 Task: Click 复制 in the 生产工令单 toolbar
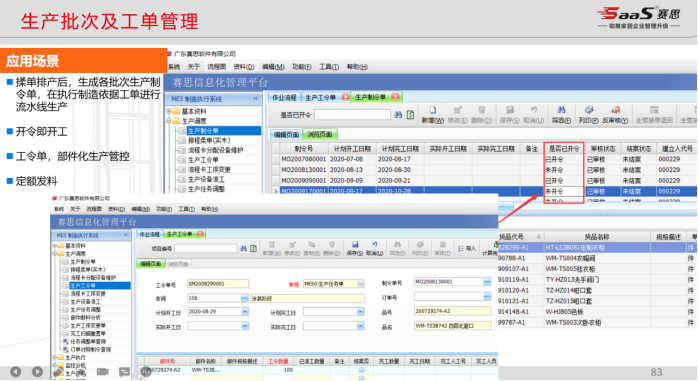[x=312, y=248]
